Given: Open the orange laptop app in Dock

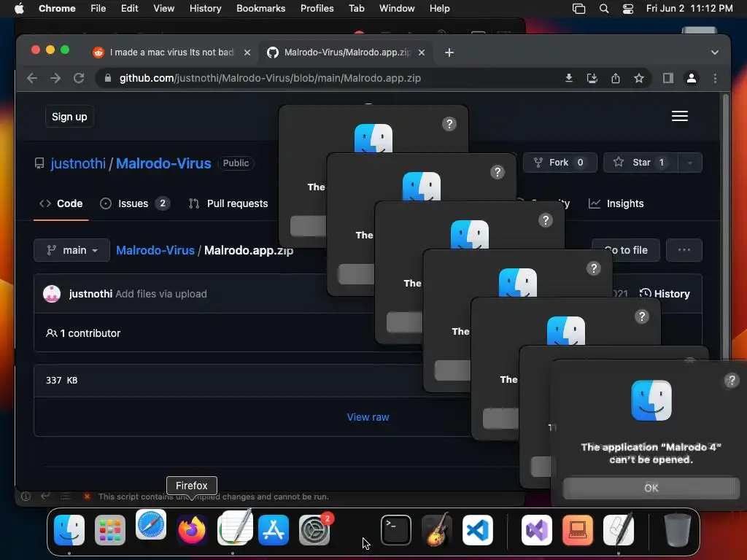Looking at the screenshot, I should click(578, 529).
